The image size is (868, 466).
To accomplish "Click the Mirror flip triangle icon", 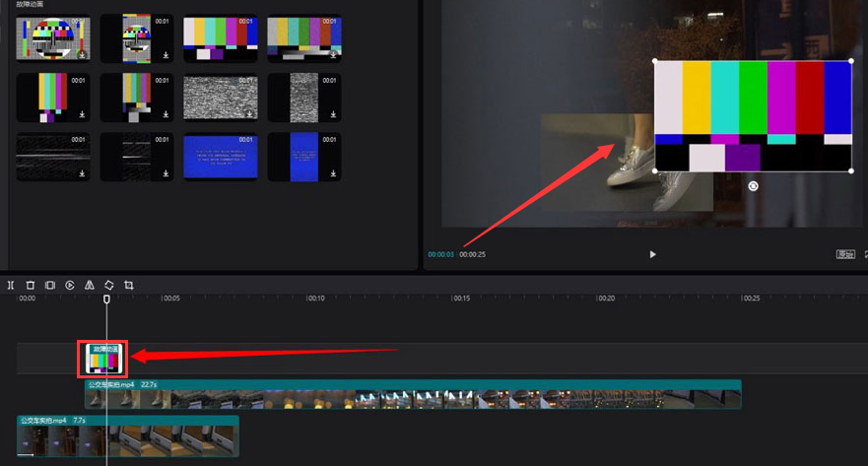I will point(90,285).
